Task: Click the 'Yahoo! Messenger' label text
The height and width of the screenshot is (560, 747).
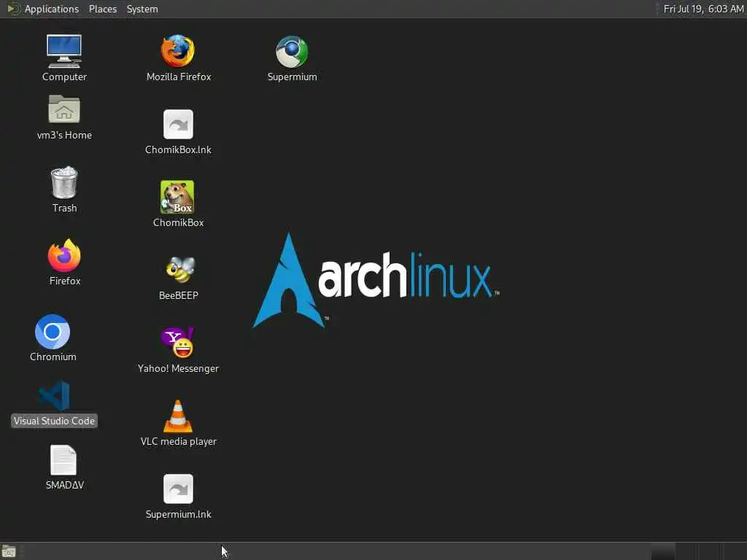Action: click(178, 368)
